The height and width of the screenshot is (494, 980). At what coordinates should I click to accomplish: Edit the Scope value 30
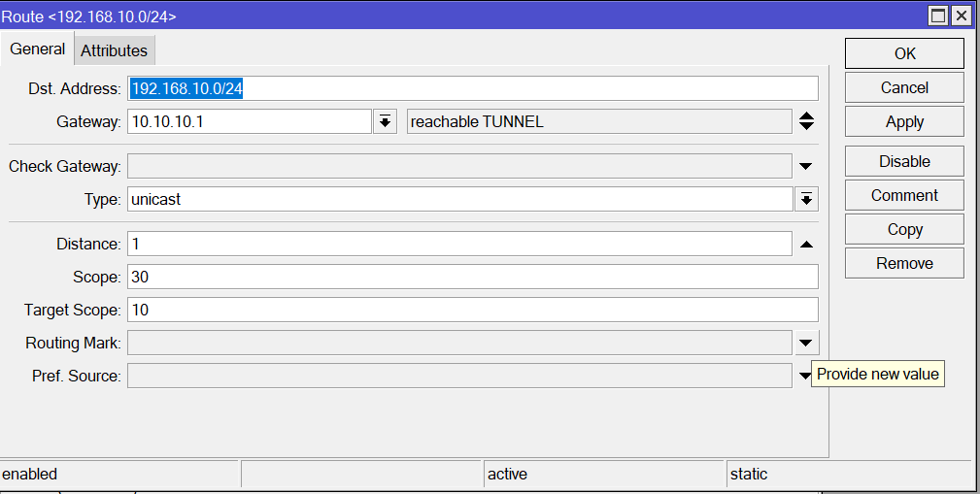[472, 277]
